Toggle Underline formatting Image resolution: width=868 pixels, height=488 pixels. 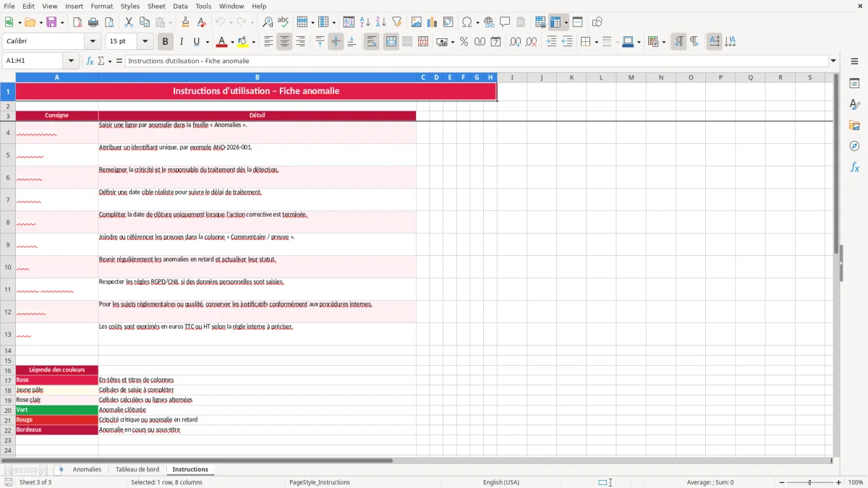pos(196,42)
